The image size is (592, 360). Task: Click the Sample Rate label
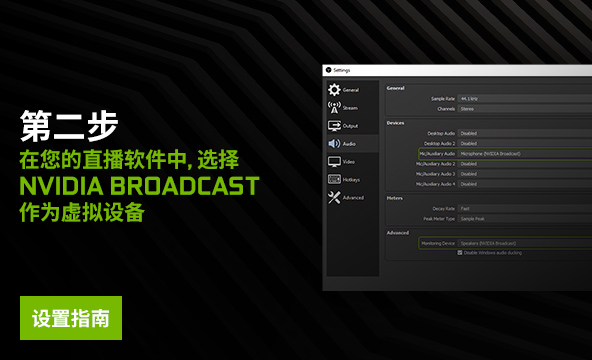click(x=443, y=98)
